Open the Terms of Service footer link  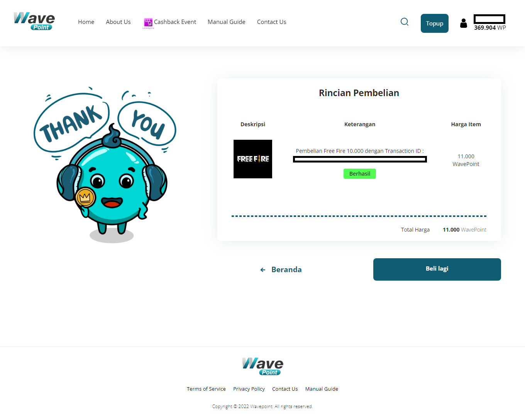[x=206, y=389]
